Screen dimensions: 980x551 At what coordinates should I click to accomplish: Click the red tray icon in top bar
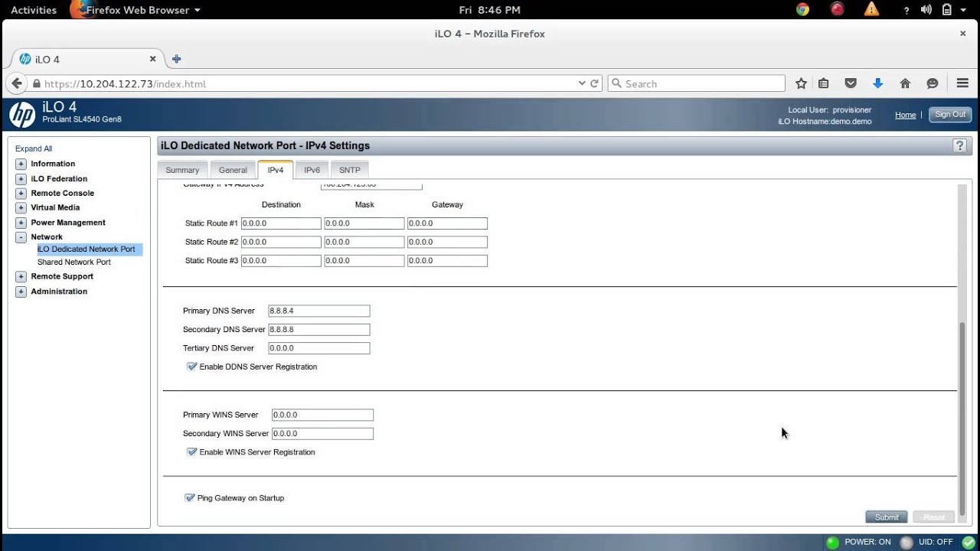point(838,9)
